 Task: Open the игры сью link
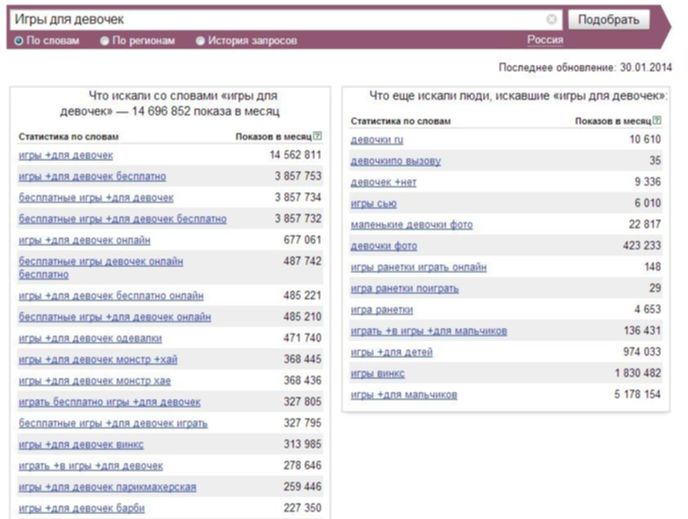(x=373, y=204)
